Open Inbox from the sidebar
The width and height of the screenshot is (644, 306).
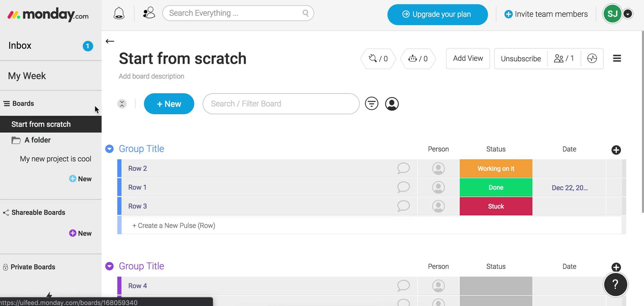tap(20, 45)
